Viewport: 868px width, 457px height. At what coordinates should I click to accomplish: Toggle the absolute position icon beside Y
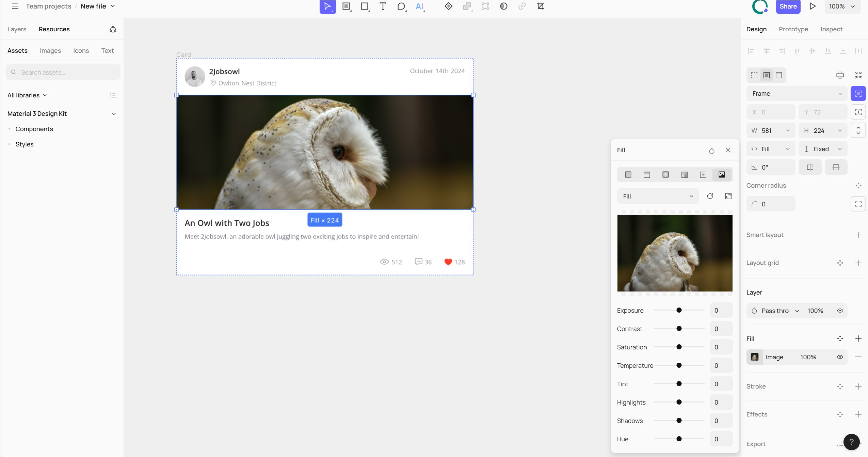[x=858, y=112]
